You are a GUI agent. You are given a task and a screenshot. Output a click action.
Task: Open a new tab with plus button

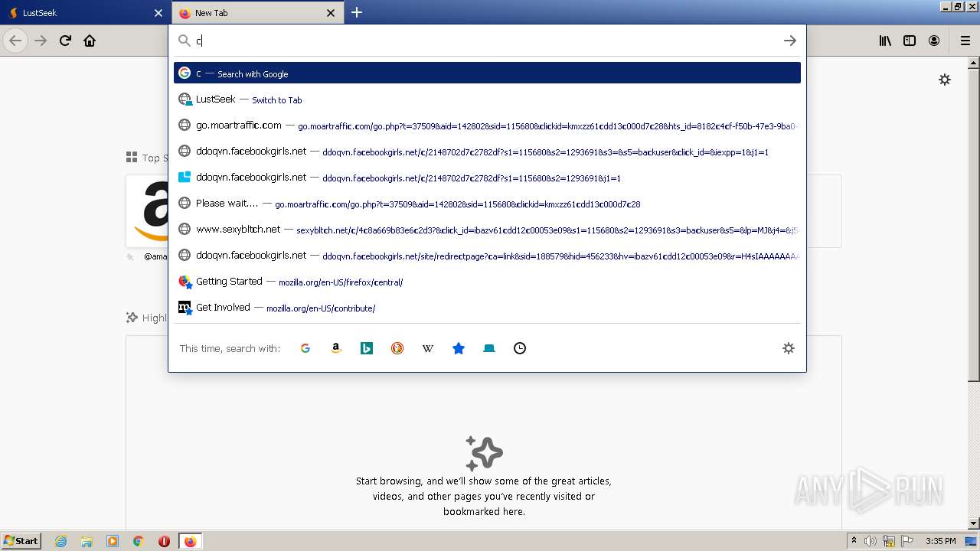(x=357, y=12)
